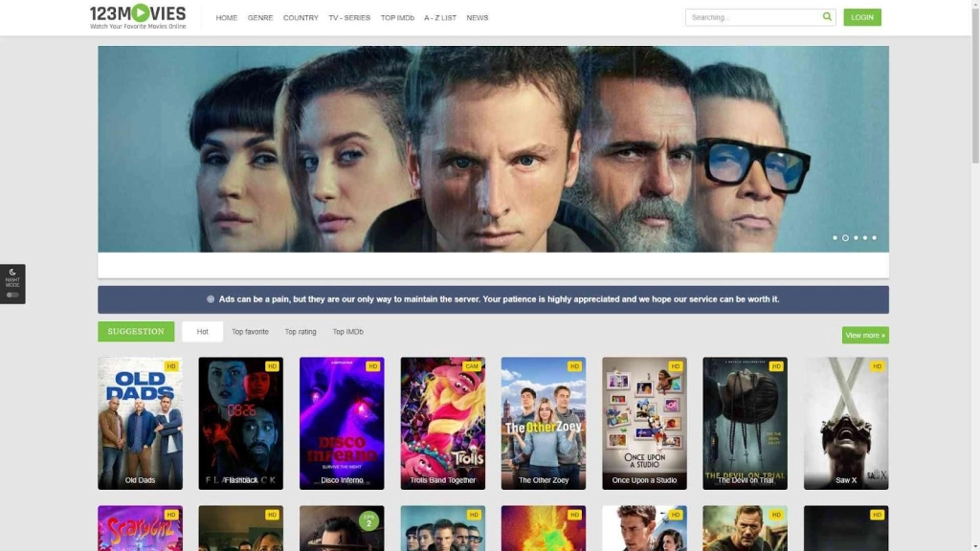Click into the Searching text field
Screen dimensions: 980x551
[751, 17]
